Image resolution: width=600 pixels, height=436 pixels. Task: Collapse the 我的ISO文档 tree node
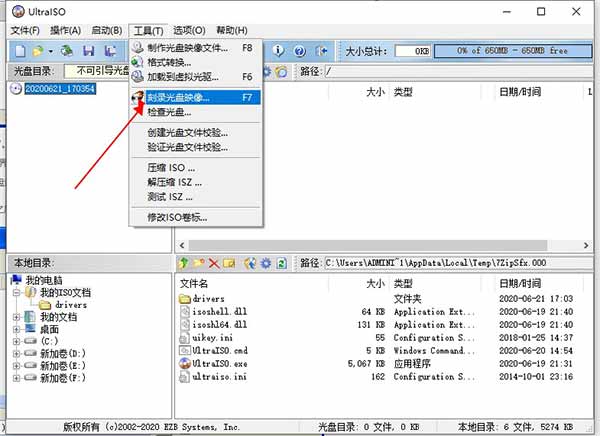click(x=16, y=293)
